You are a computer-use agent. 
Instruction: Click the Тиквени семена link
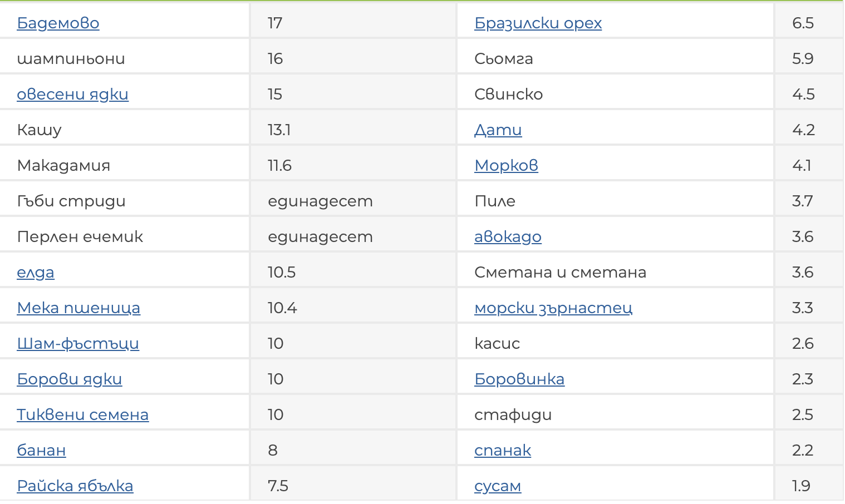83,414
